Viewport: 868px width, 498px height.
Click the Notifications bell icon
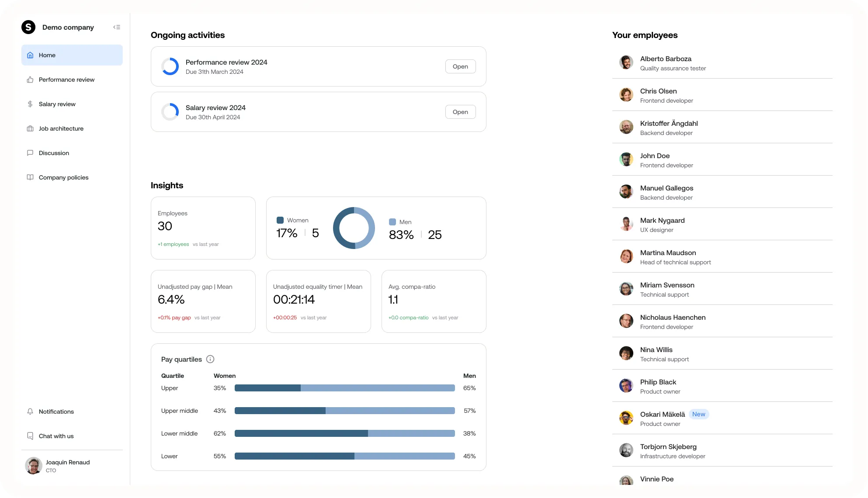30,412
